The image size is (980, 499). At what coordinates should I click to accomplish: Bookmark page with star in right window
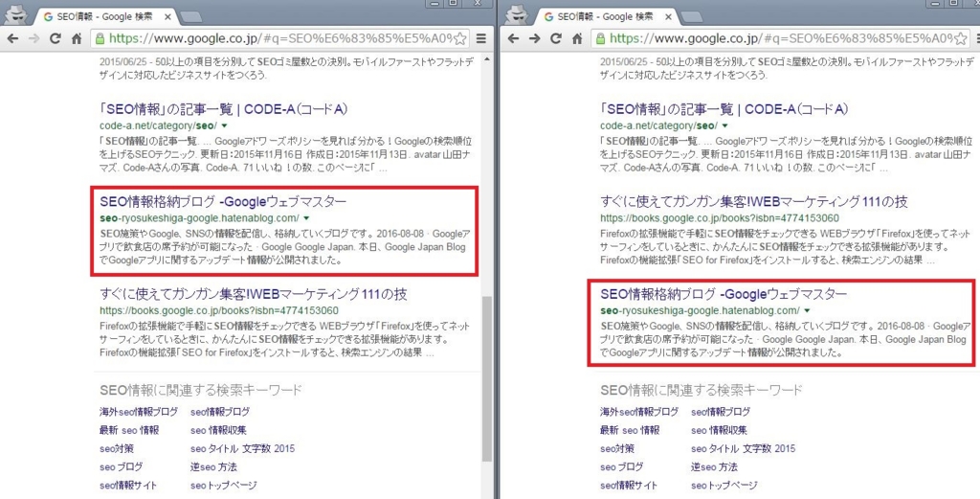tap(961, 38)
